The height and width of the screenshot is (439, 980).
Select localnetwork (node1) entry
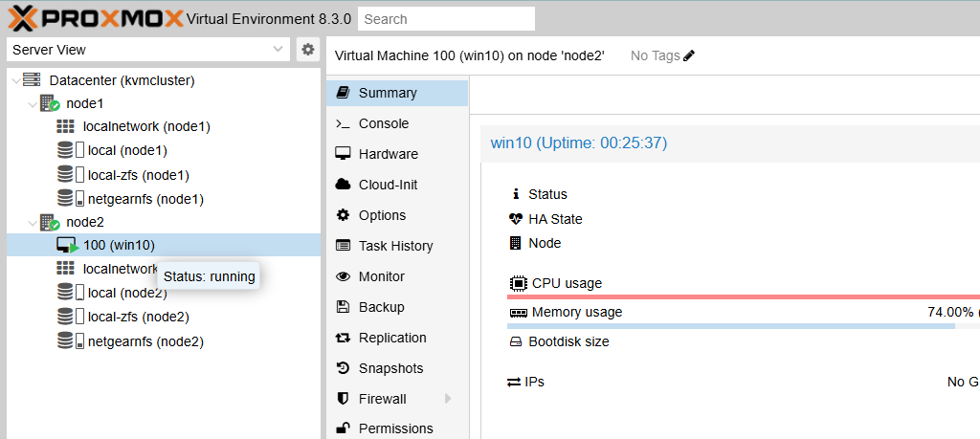(x=146, y=127)
